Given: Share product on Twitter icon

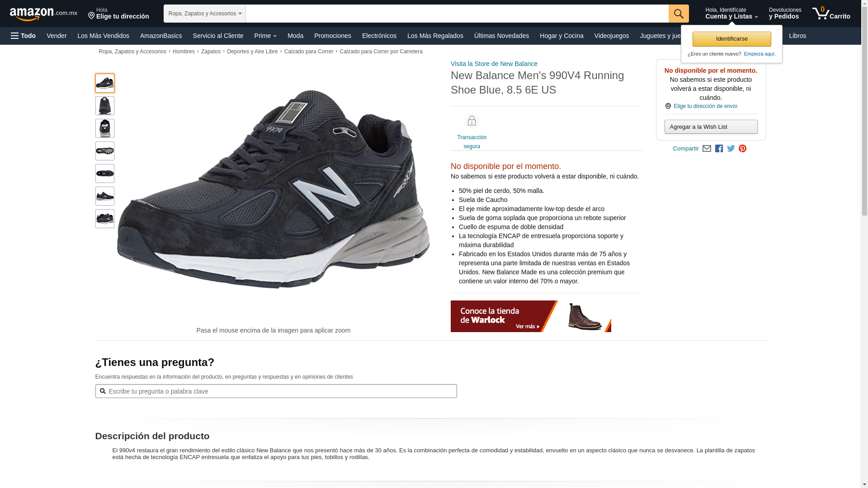Looking at the screenshot, I should point(731,149).
